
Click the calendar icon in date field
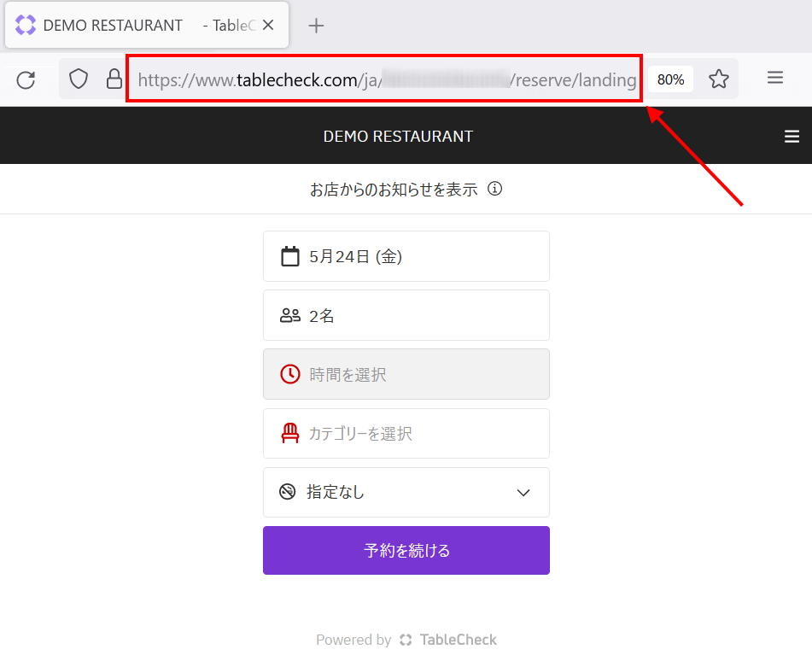(x=290, y=256)
